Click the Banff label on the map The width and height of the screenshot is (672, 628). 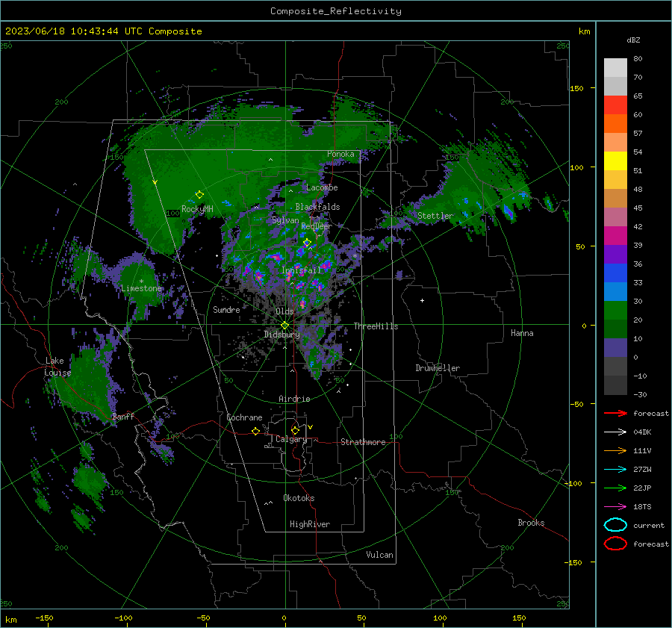pyautogui.click(x=123, y=417)
